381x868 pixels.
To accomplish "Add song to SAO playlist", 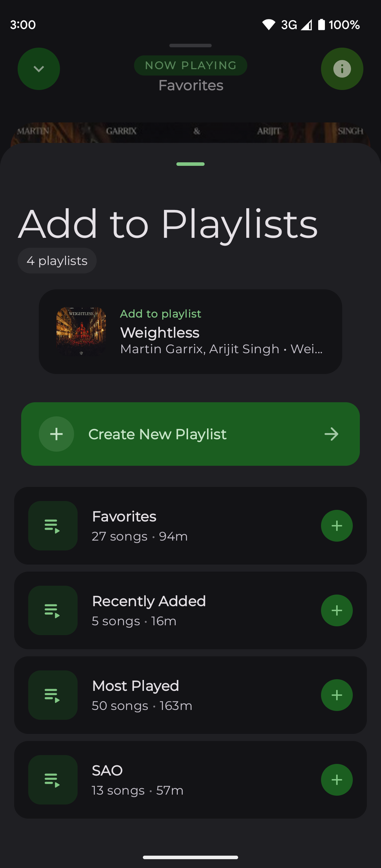I will (337, 780).
